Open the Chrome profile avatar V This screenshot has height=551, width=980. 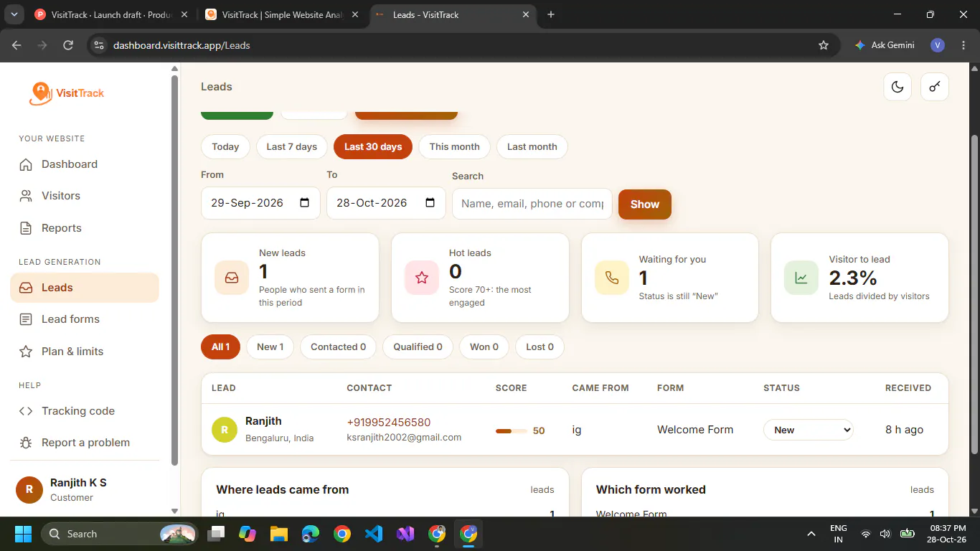tap(938, 45)
